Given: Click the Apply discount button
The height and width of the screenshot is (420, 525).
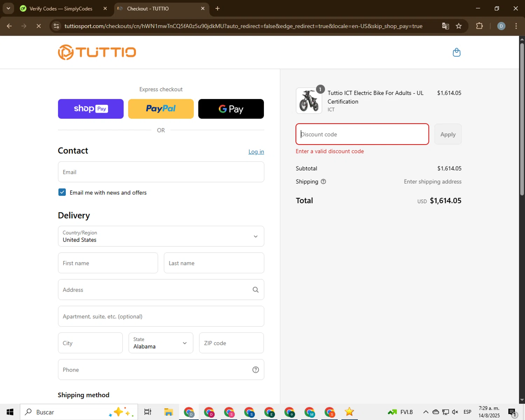Looking at the screenshot, I should [448, 134].
